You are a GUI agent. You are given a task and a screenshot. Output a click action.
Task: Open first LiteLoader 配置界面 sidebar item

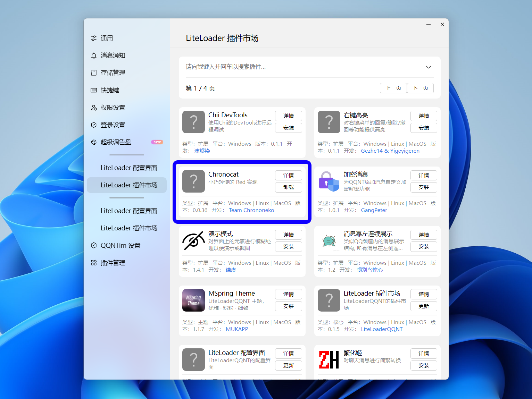(127, 168)
